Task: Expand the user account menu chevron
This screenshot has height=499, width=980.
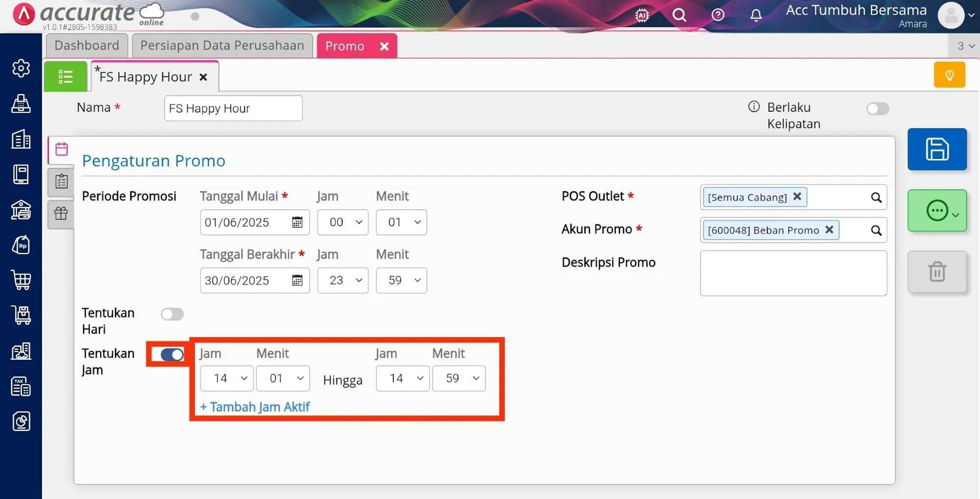Action: coord(971,15)
